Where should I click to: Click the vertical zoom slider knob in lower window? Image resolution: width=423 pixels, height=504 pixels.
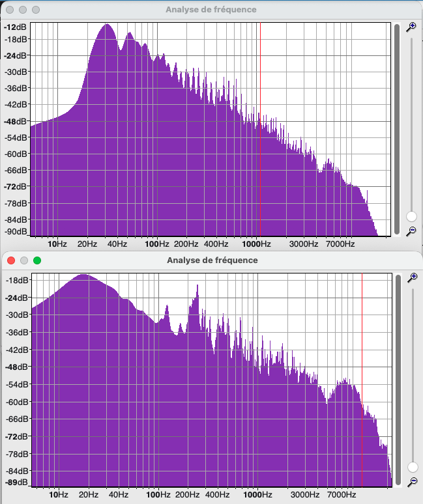[412, 467]
